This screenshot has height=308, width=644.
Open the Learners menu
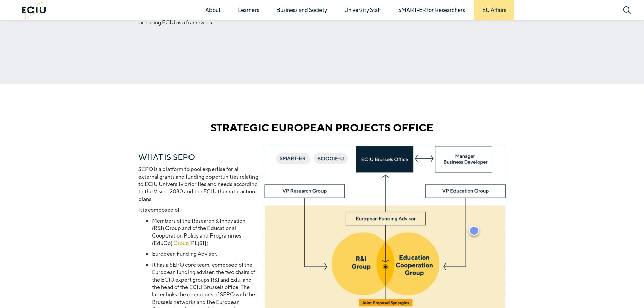click(x=248, y=10)
